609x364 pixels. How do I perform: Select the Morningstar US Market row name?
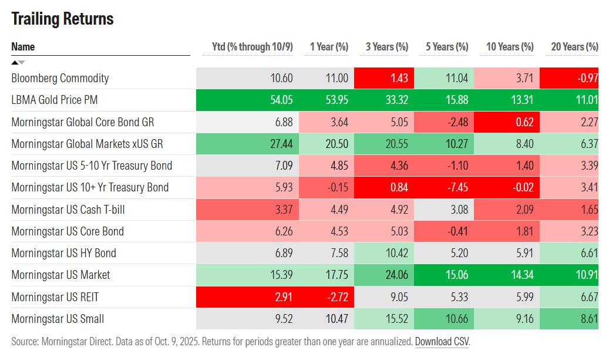tap(60, 275)
